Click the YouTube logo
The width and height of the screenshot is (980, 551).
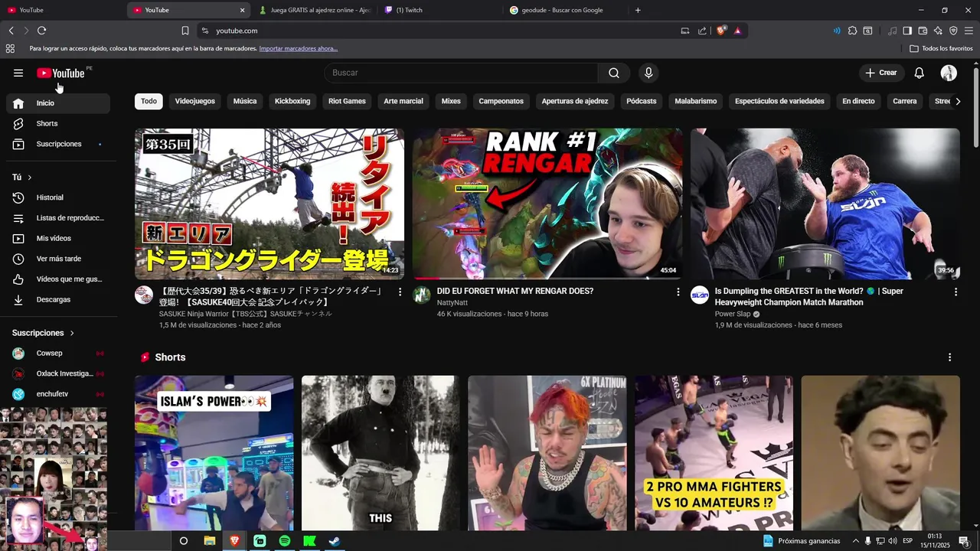(60, 73)
